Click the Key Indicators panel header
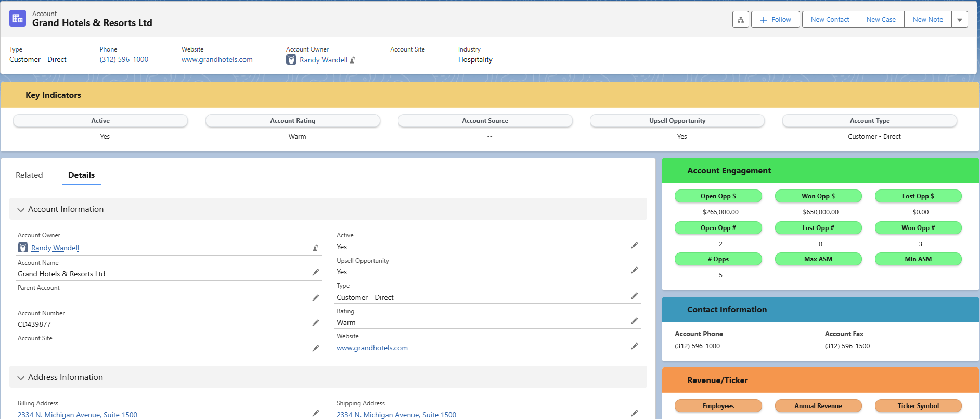Viewport: 980px width, 419px height. (x=489, y=95)
